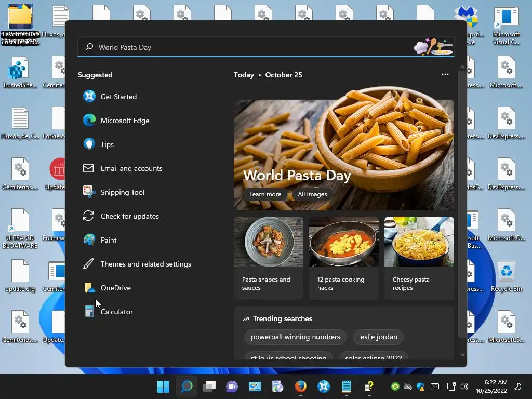Open 12 pasta cooking hacks card

[x=344, y=258]
